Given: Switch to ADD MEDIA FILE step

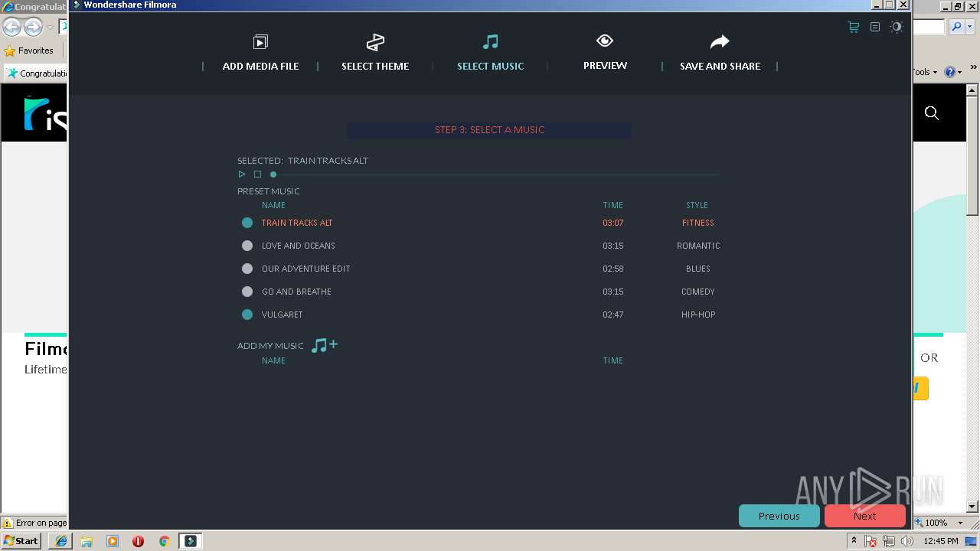Looking at the screenshot, I should pos(260,66).
